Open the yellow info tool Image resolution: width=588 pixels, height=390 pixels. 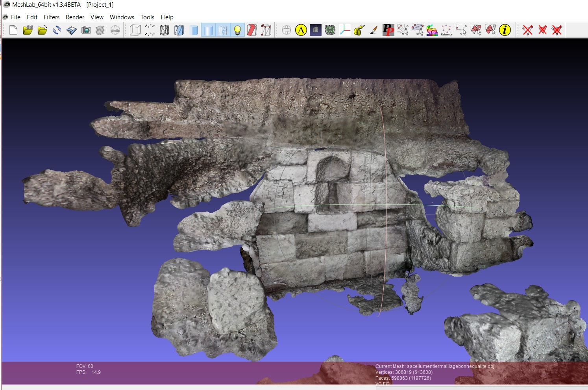click(x=505, y=30)
